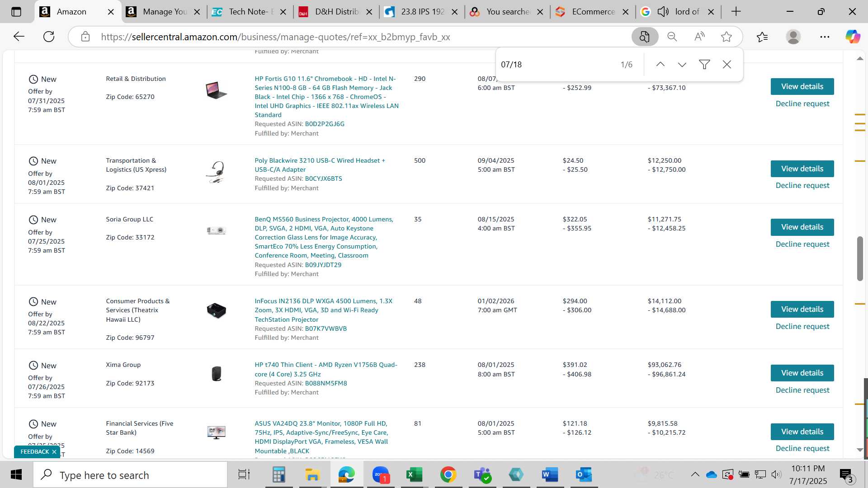
Task: Click the InFocus projector product thumbnail
Action: coord(216,310)
